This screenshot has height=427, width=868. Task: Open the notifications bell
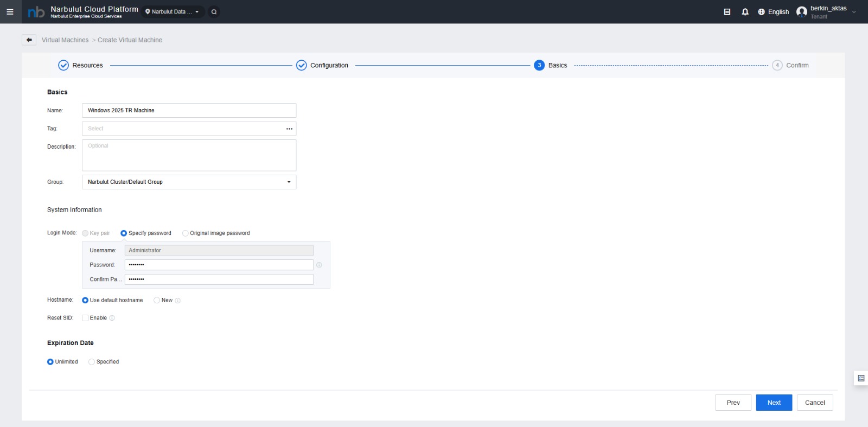click(x=745, y=11)
